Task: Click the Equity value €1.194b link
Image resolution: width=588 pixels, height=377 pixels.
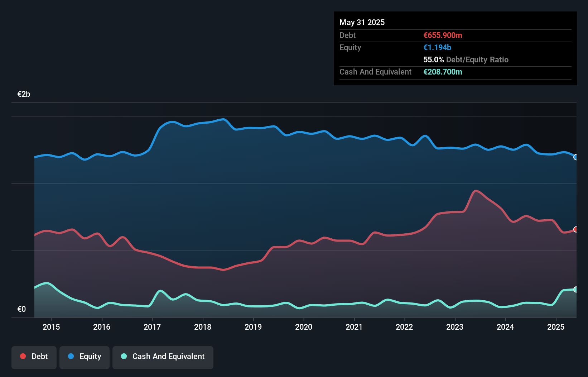Action: [437, 47]
